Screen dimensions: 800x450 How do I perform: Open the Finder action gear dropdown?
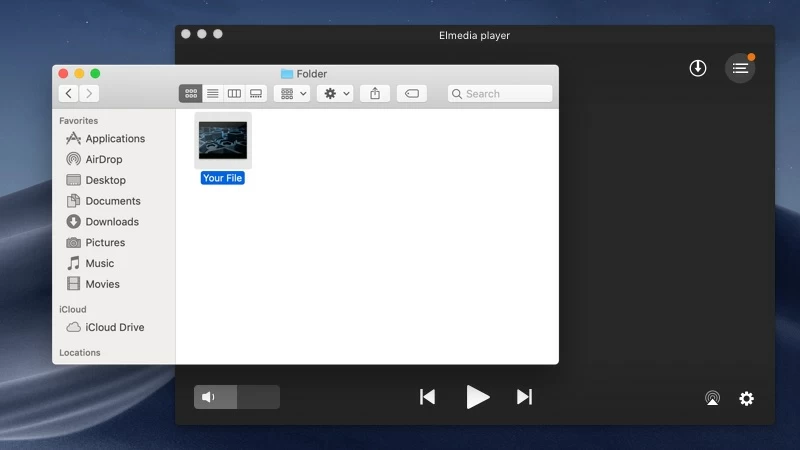[x=335, y=93]
